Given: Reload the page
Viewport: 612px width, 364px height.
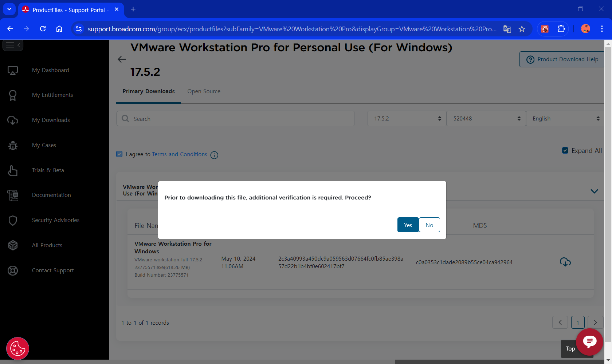Looking at the screenshot, I should [x=43, y=29].
